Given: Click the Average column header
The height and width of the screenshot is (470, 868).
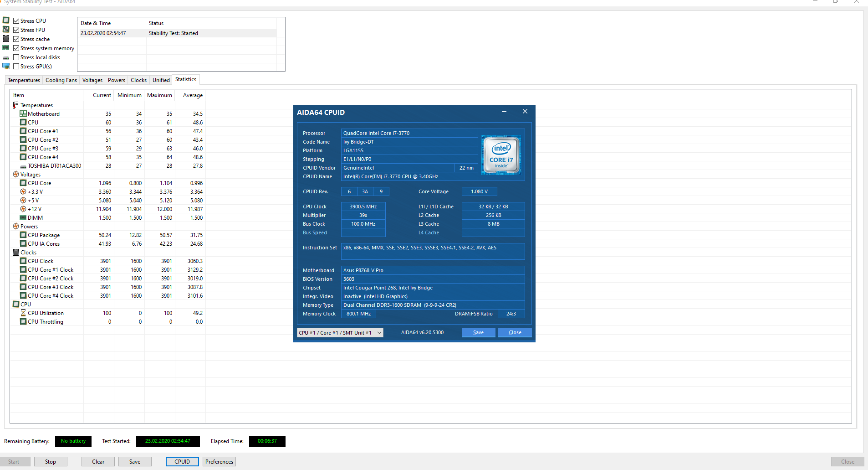Looking at the screenshot, I should pos(190,95).
